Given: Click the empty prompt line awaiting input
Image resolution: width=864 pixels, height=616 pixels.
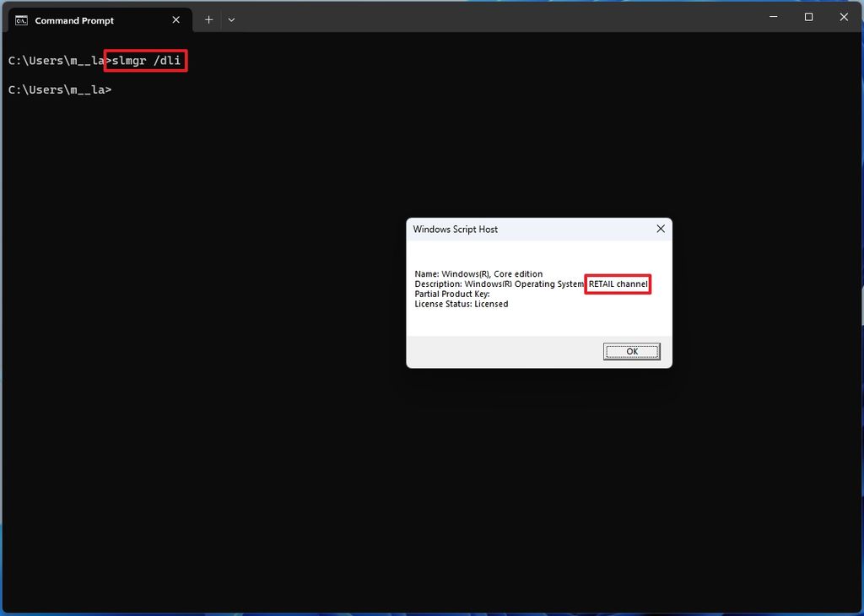Looking at the screenshot, I should pos(60,89).
